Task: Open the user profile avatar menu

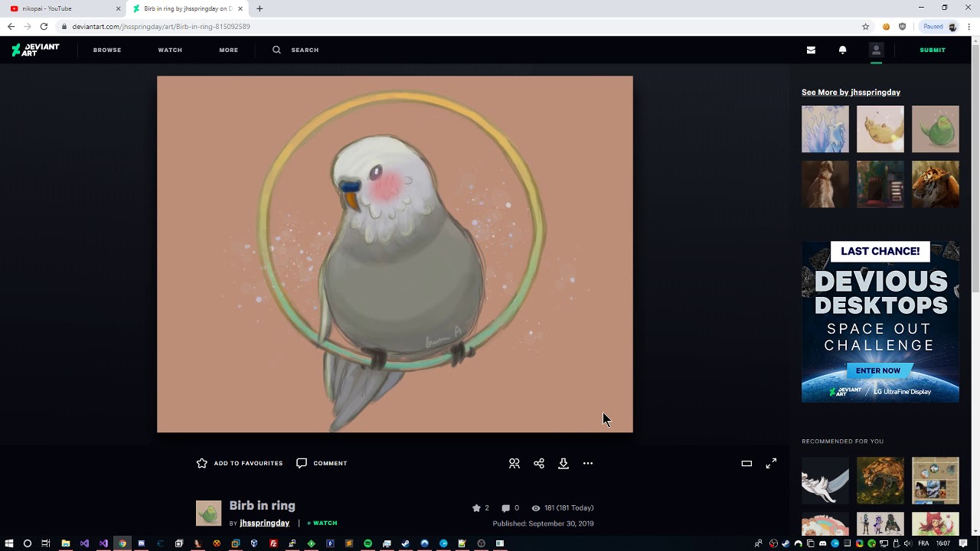Action: click(876, 50)
